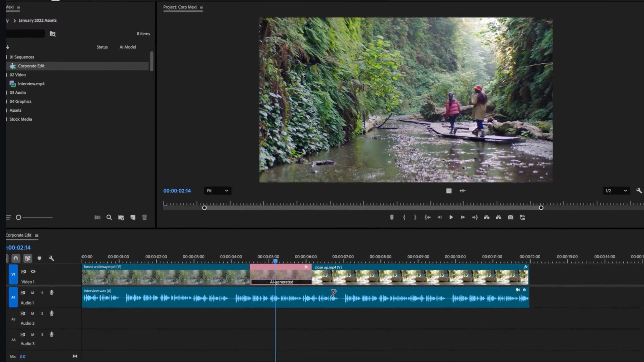Screen dimensions: 644x362
Task: Switch project panel to icon view
Action: click(x=97, y=217)
